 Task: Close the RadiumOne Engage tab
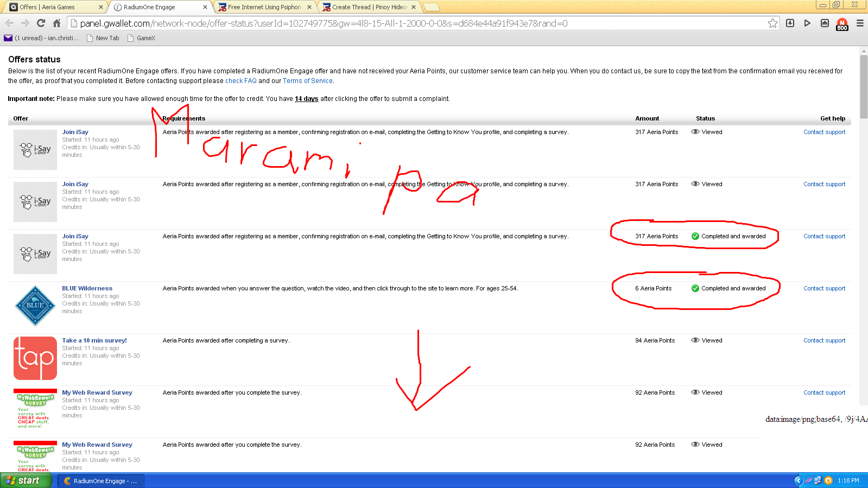[x=205, y=7]
